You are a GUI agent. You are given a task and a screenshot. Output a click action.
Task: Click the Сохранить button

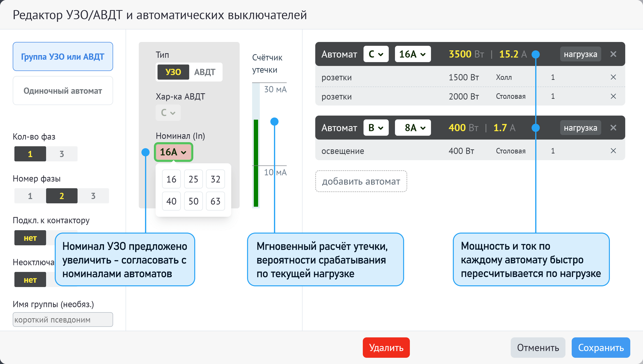[x=601, y=347]
